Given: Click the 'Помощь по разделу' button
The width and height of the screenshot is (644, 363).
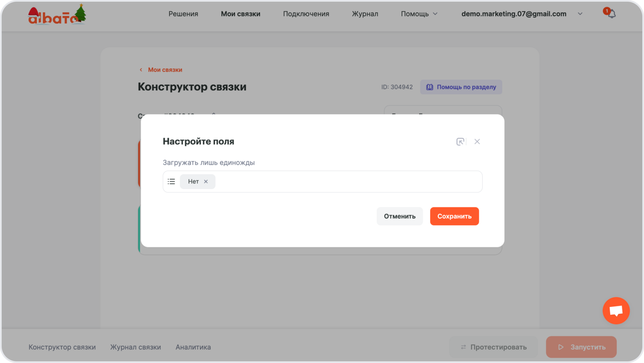Looking at the screenshot, I should (x=461, y=87).
